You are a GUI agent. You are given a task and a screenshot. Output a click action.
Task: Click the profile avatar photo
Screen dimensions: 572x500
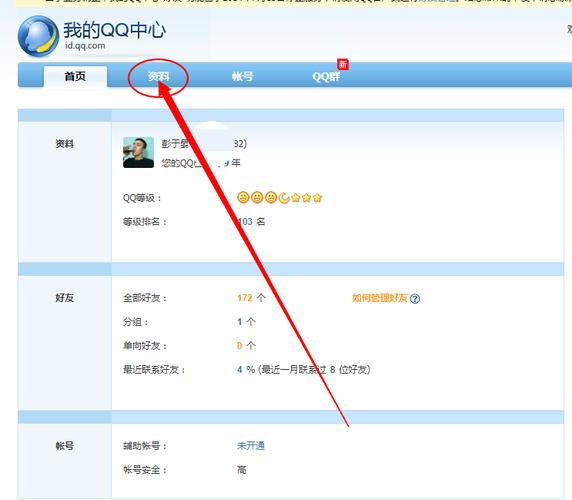138,152
